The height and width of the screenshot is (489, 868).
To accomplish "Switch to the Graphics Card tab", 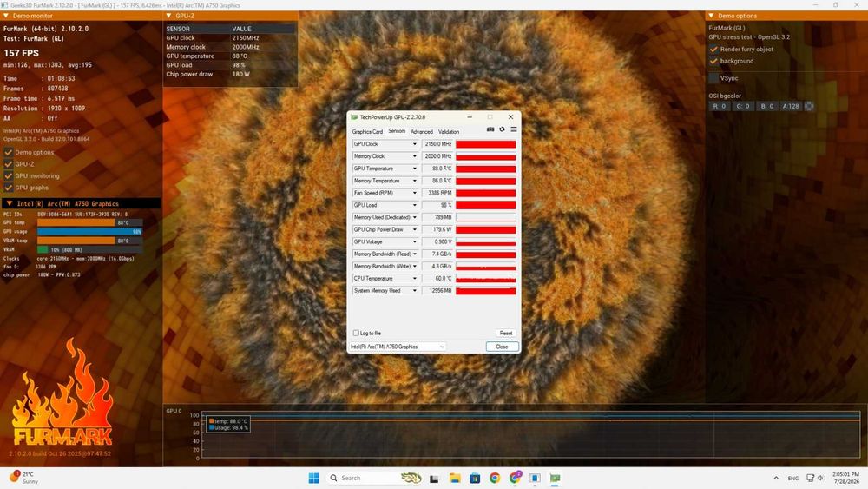I will coord(367,132).
